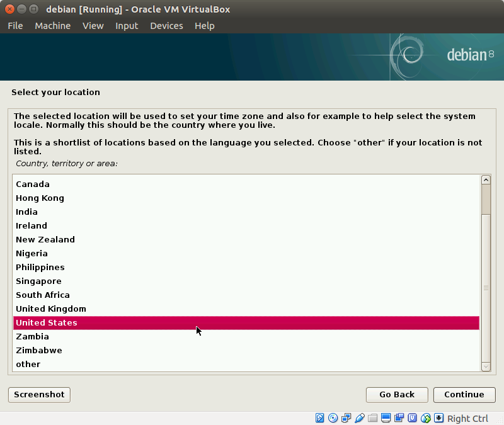This screenshot has height=425, width=504.
Task: Choose South Africa as location
Action: pos(246,295)
